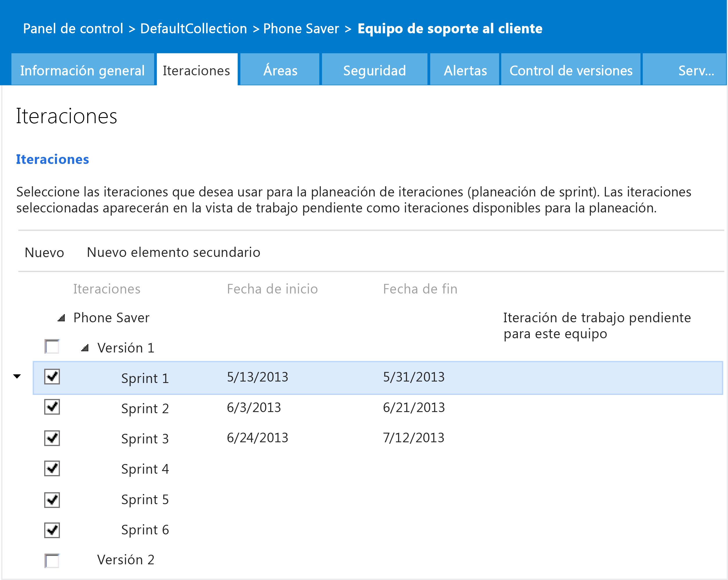Uncheck the Sprint 6 checkbox

point(52,530)
